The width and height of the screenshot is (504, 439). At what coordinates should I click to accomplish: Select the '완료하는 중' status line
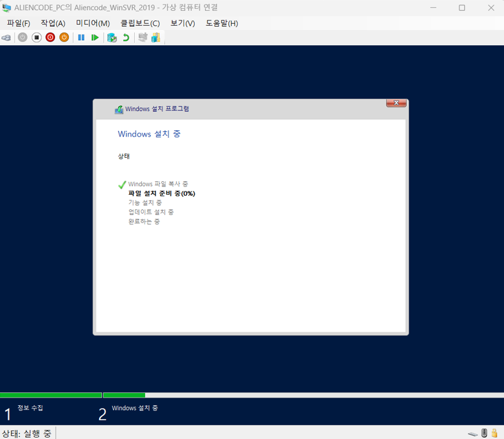click(x=144, y=221)
